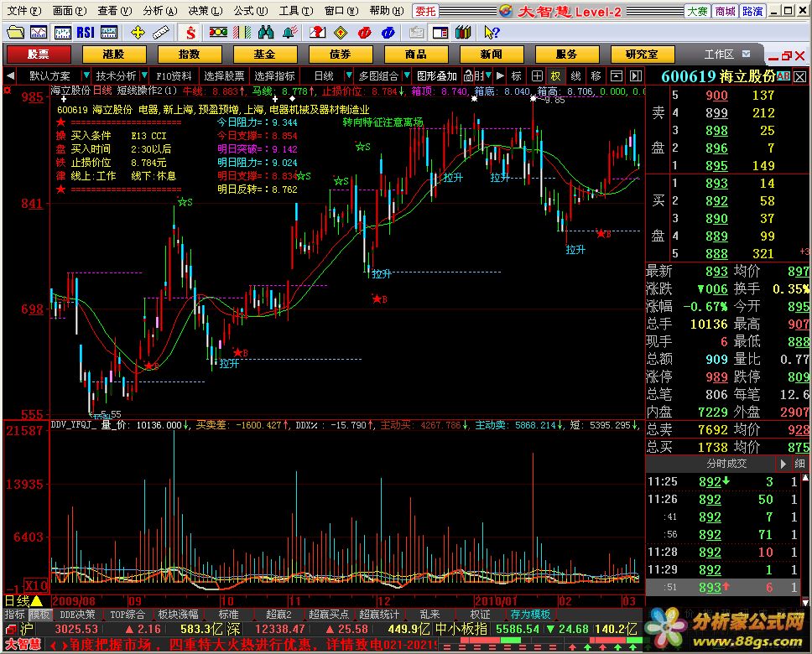Click the AB icon beside 海立股份 title
Viewport: 812px width, 654px height.
click(x=783, y=76)
